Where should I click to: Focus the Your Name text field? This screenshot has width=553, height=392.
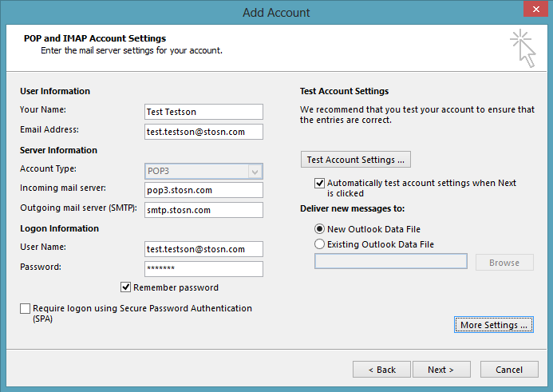[x=203, y=112]
